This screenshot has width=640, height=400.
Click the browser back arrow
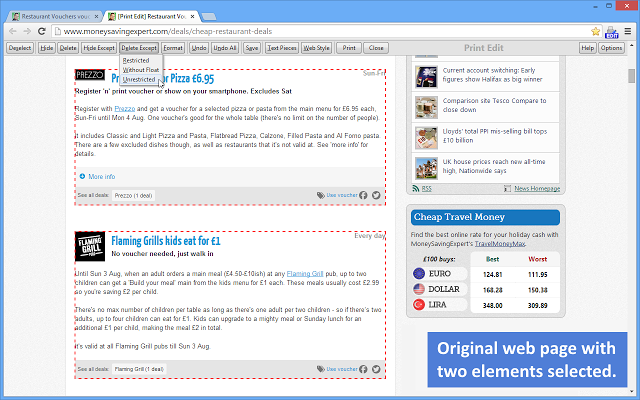[x=13, y=31]
